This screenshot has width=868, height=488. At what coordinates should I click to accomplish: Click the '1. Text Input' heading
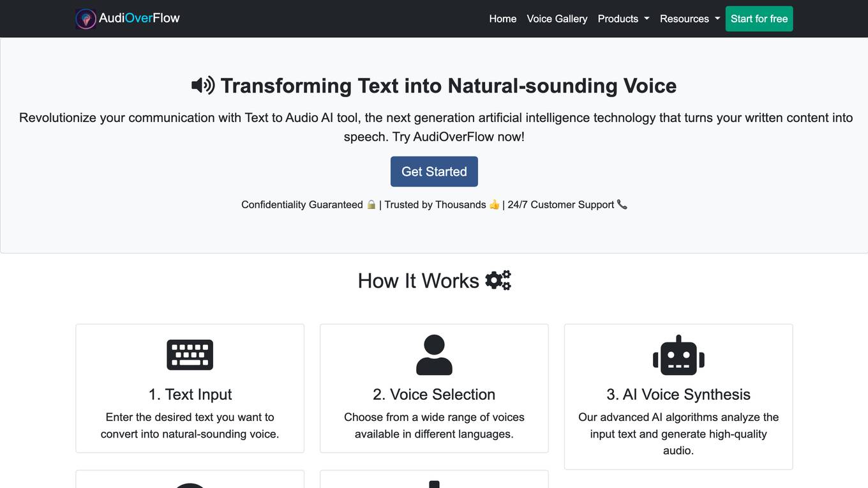(190, 394)
